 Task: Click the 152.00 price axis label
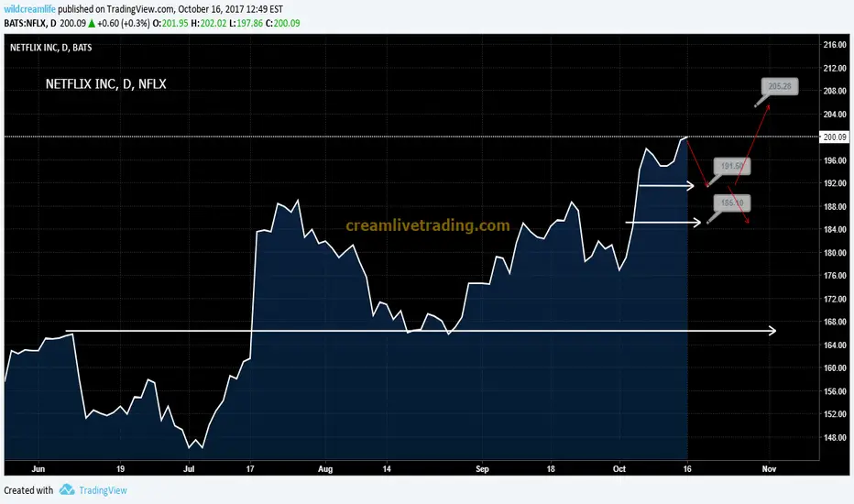pos(835,414)
